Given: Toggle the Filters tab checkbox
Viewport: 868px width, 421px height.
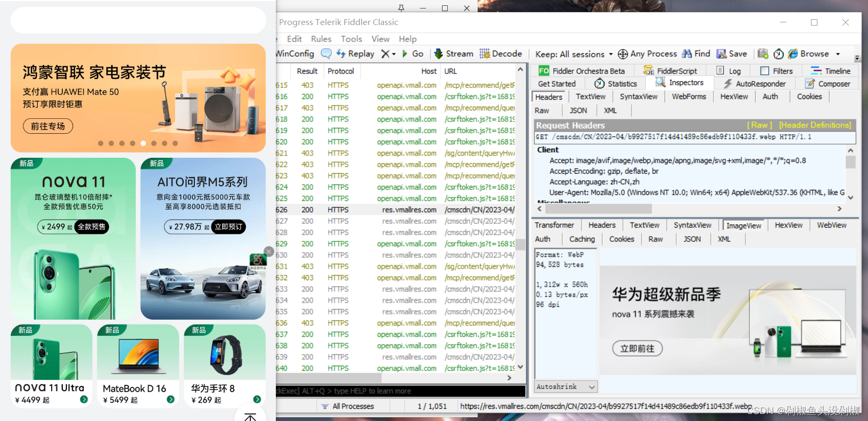Looking at the screenshot, I should (765, 71).
